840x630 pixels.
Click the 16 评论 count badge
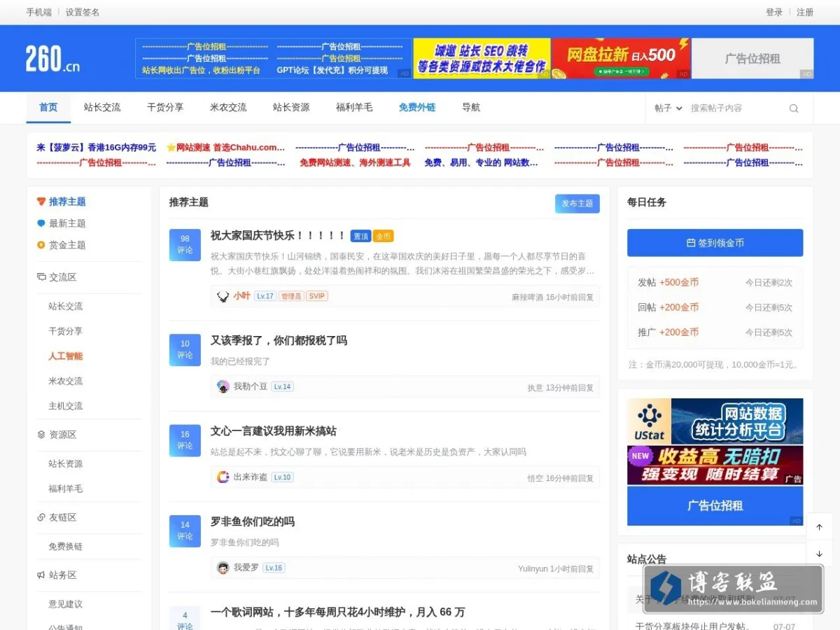click(x=185, y=440)
